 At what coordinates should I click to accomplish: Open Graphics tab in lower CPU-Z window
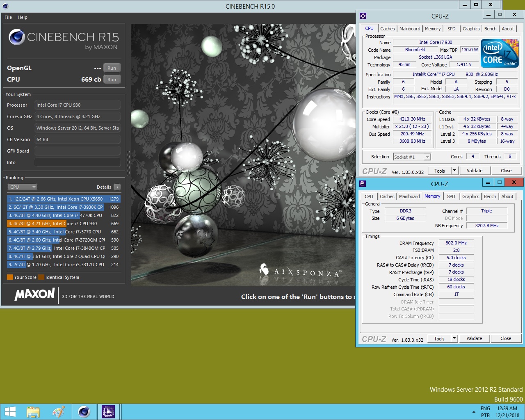pos(471,196)
